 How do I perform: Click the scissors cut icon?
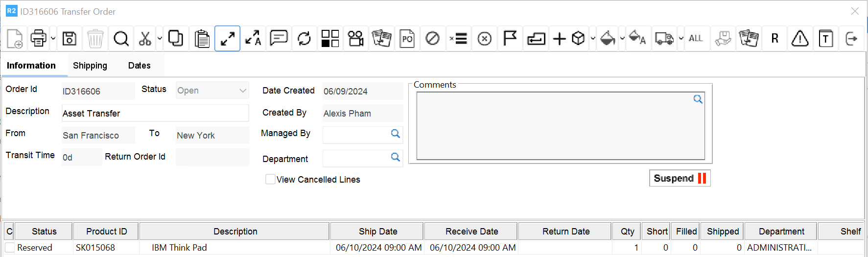[x=145, y=38]
